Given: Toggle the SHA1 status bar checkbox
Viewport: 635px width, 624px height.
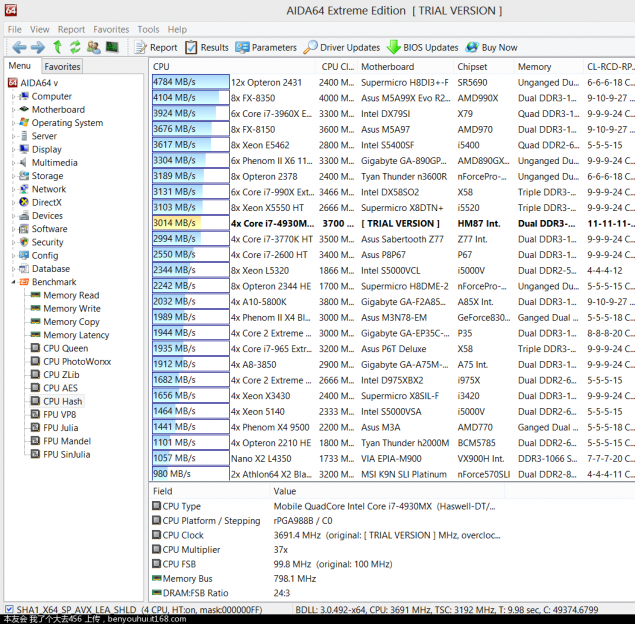Looking at the screenshot, I should coord(9,609).
